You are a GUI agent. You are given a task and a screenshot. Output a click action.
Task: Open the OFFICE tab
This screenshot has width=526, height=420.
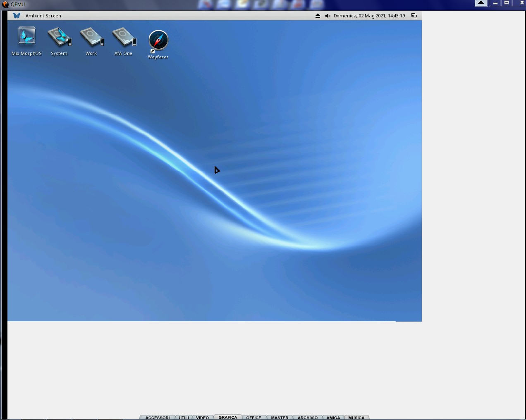click(x=253, y=418)
